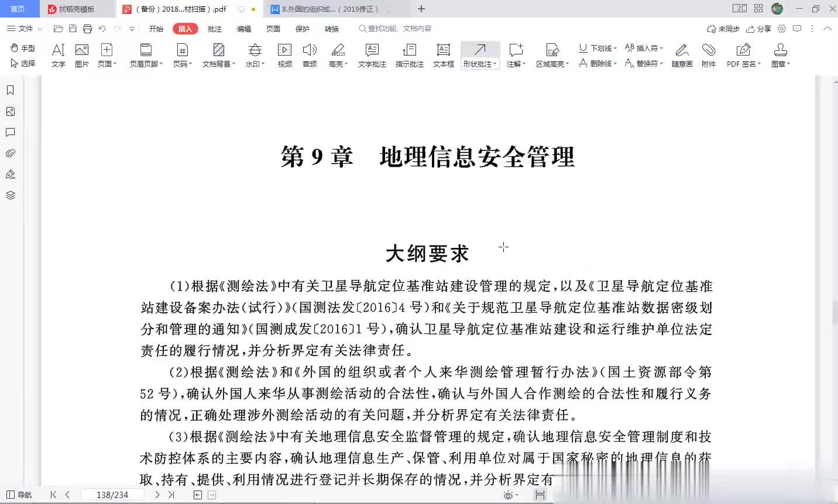This screenshot has width=838, height=504.
Task: Switch to the 批注 ribbon tab
Action: point(215,29)
